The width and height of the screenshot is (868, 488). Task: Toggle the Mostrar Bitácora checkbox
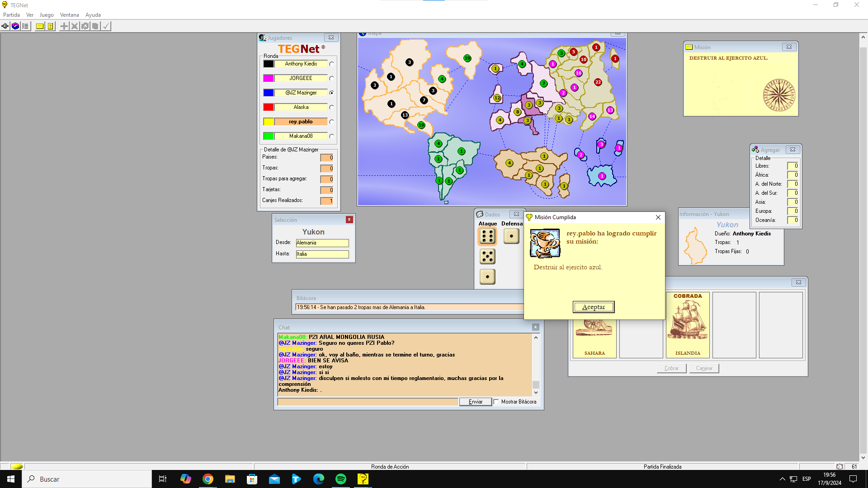[496, 402]
